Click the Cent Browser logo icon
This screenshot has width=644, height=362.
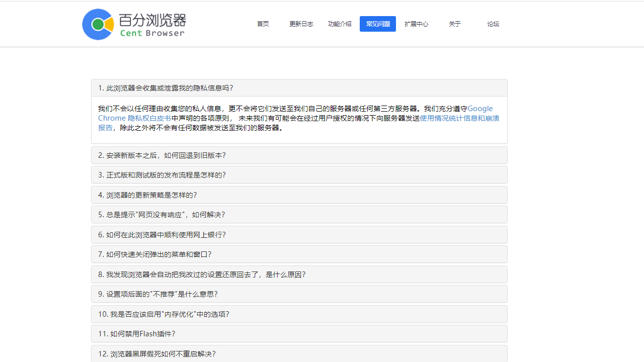pos(98,24)
